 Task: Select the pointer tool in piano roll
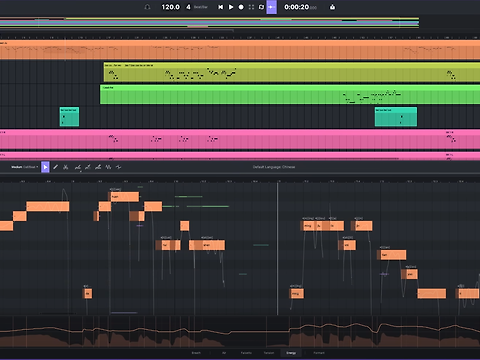pyautogui.click(x=45, y=167)
